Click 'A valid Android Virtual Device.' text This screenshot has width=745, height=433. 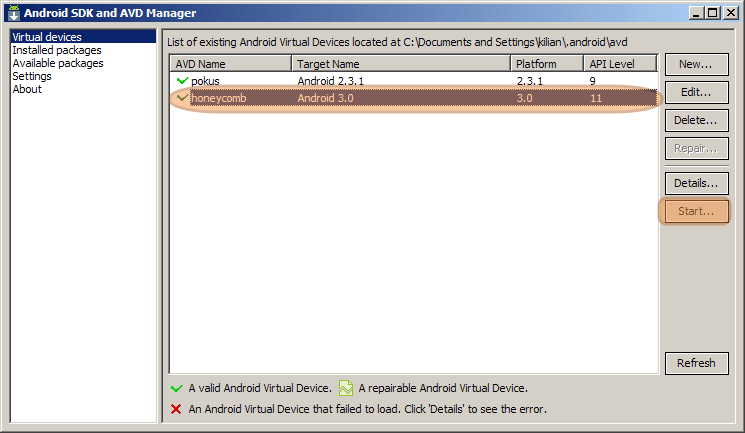[260, 388]
